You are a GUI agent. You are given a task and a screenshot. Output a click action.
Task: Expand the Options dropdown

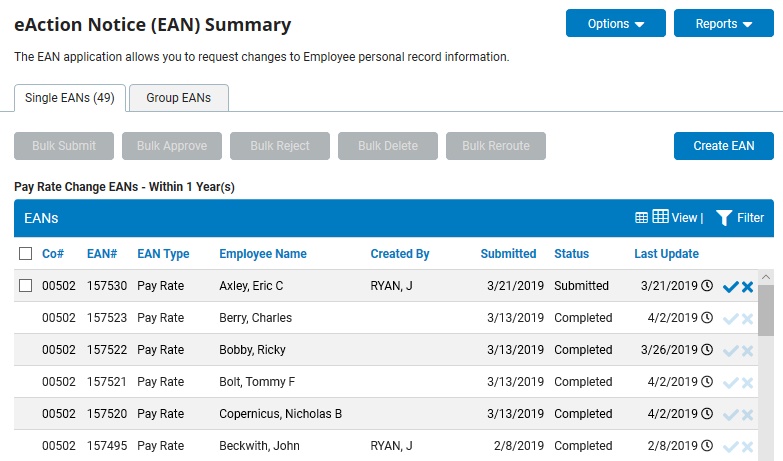click(616, 23)
